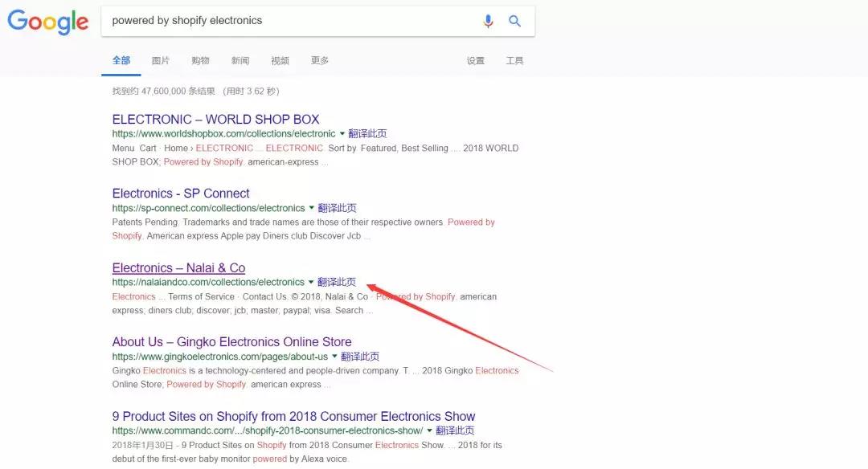Switch to the 图片 (Images) tab
868x469 pixels.
click(161, 60)
